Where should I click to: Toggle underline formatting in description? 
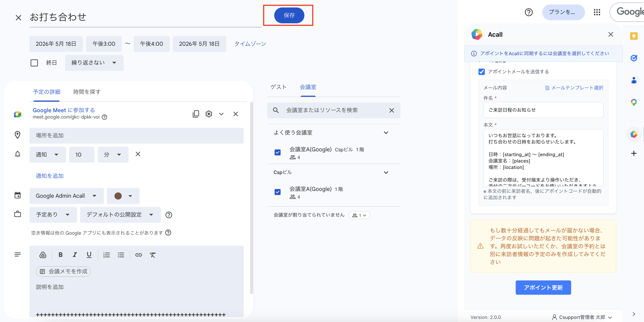pos(89,255)
